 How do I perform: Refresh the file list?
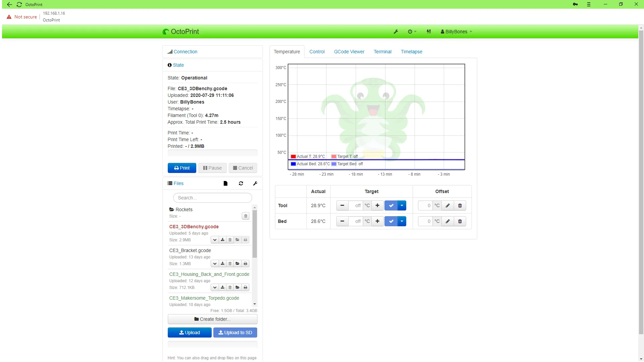(241, 183)
